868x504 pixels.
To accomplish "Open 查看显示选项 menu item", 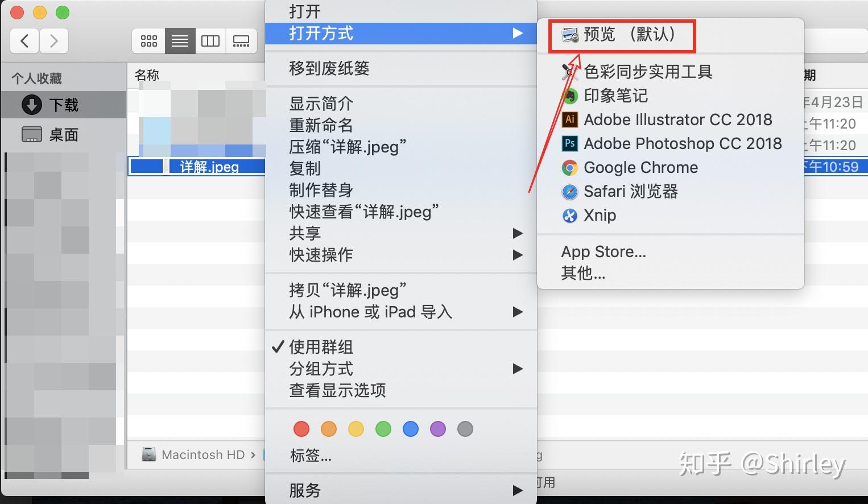I will coord(401,390).
